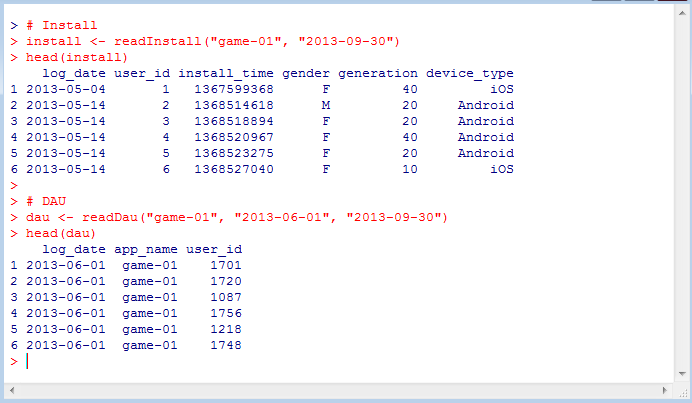Click the 'device_type' column header
This screenshot has height=403, width=692.
coord(470,73)
